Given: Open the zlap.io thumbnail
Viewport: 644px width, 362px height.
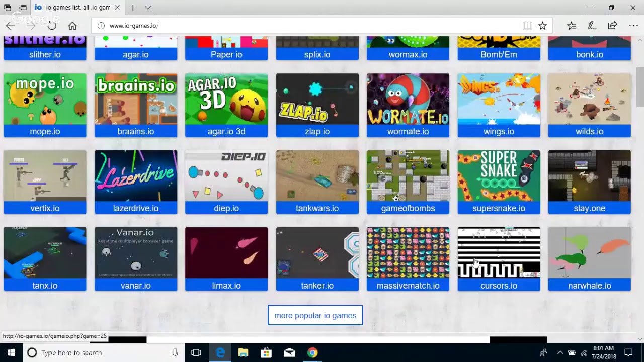Looking at the screenshot, I should (x=317, y=99).
